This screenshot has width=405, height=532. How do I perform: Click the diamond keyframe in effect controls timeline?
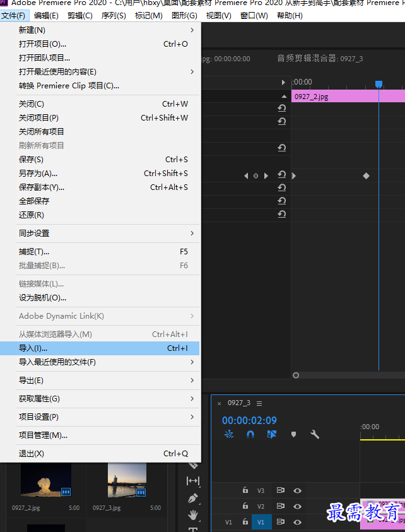[x=366, y=175]
